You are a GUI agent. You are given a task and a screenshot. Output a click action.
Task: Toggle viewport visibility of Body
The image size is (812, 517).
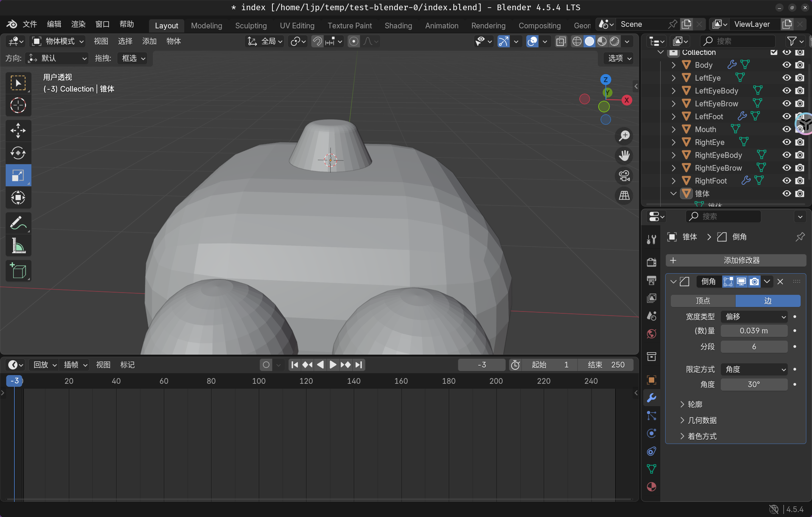(787, 65)
